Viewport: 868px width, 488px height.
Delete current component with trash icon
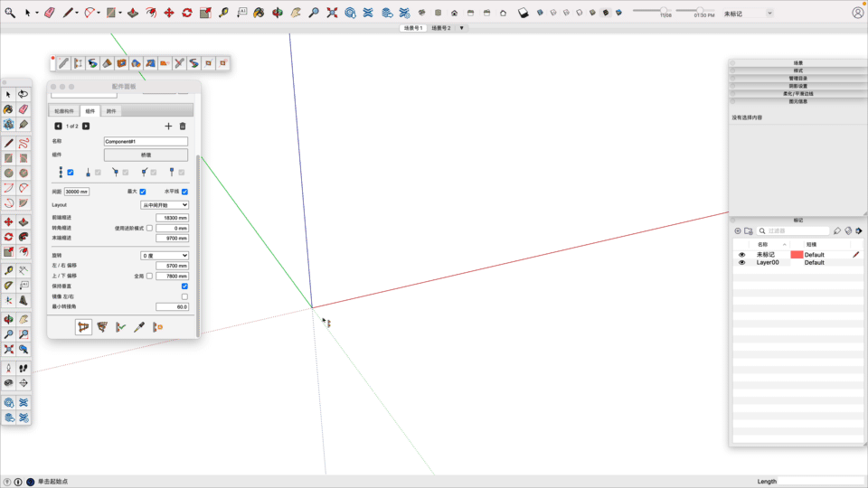(183, 127)
